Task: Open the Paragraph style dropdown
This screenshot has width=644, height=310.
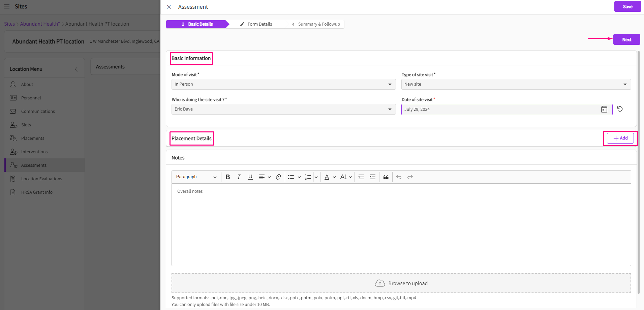Action: point(196,177)
